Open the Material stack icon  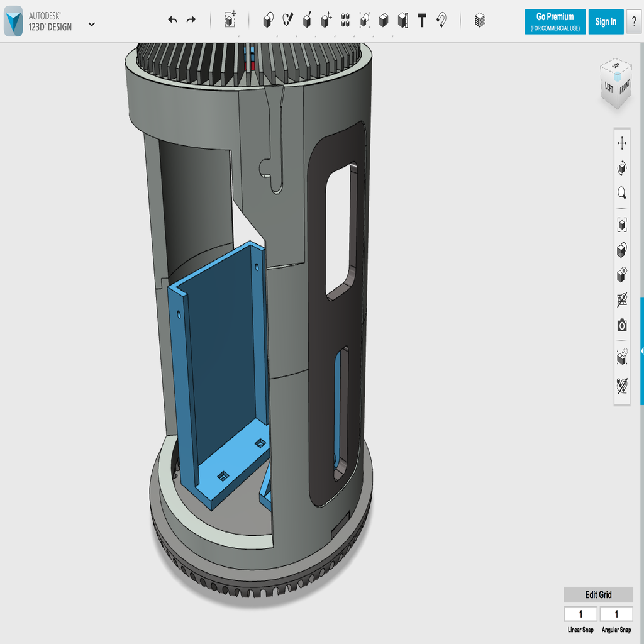pyautogui.click(x=480, y=21)
